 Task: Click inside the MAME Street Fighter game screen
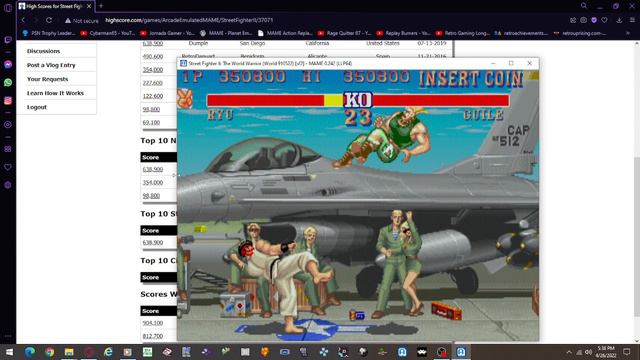(x=358, y=205)
